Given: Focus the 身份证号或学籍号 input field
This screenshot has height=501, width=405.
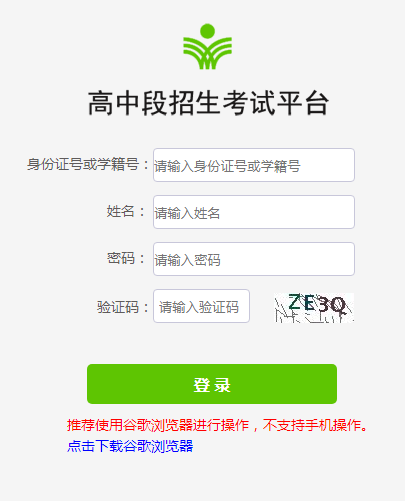Looking at the screenshot, I should [254, 165].
